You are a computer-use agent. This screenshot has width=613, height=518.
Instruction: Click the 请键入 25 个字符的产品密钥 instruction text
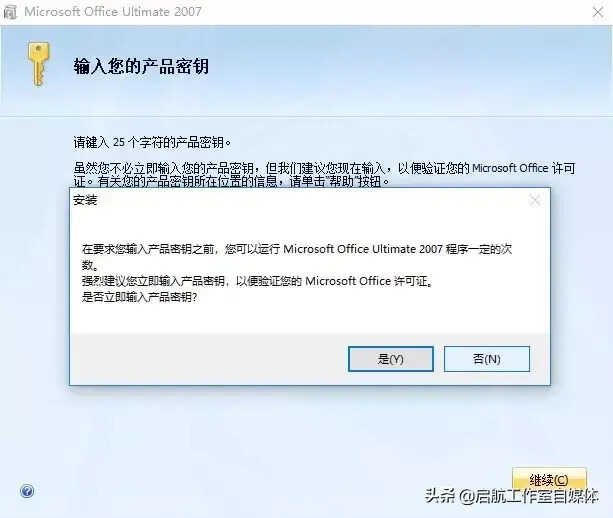pos(152,143)
